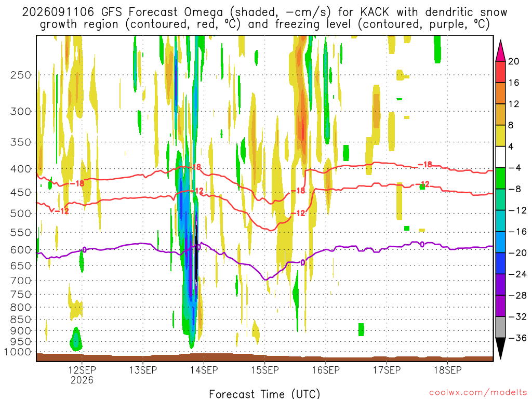Click the 16SEP time axis label

pyautogui.click(x=326, y=370)
